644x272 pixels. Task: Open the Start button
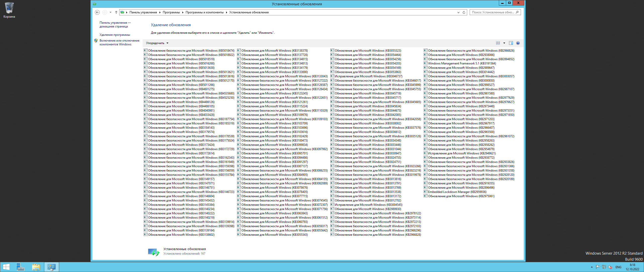6,267
